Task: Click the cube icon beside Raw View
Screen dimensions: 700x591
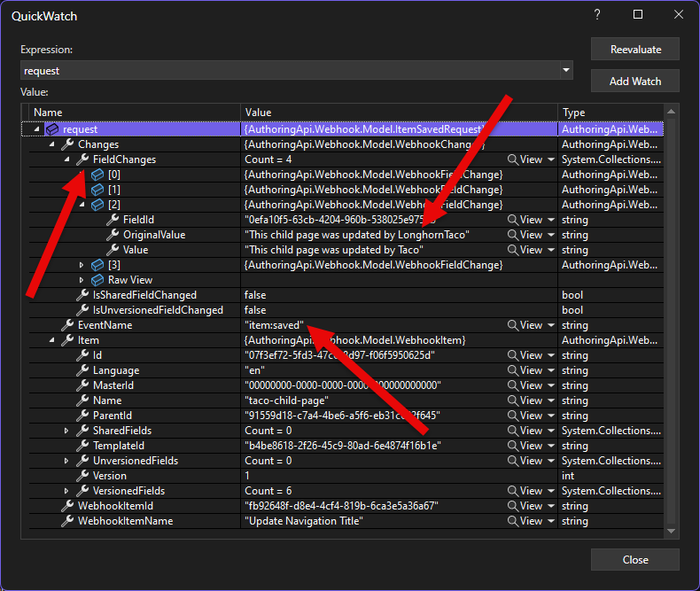Action: pyautogui.click(x=98, y=280)
